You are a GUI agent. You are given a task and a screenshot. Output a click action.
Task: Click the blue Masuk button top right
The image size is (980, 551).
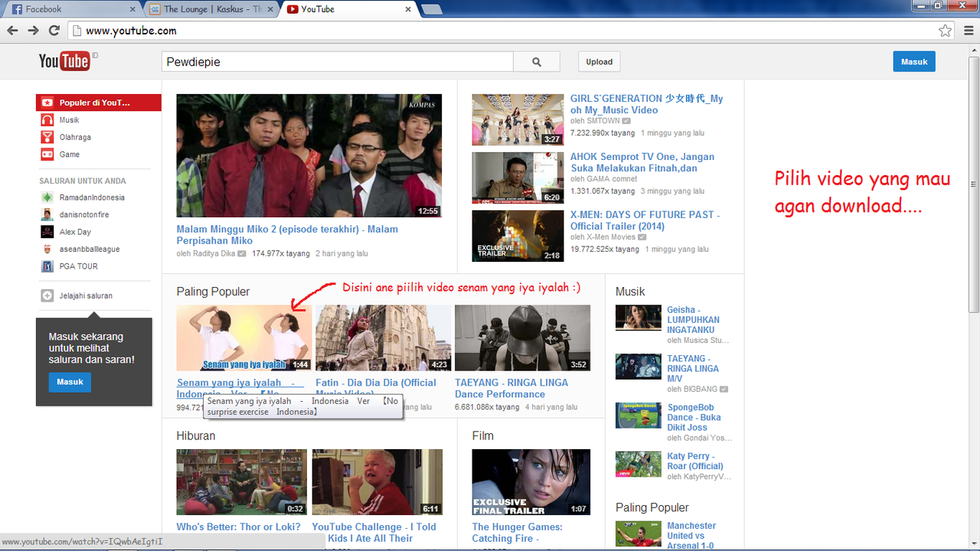click(914, 62)
